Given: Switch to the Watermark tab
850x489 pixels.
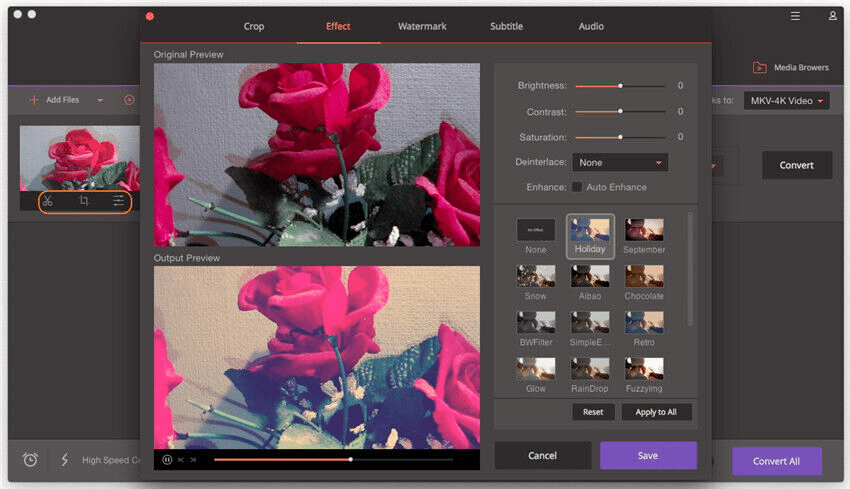Looking at the screenshot, I should [422, 26].
